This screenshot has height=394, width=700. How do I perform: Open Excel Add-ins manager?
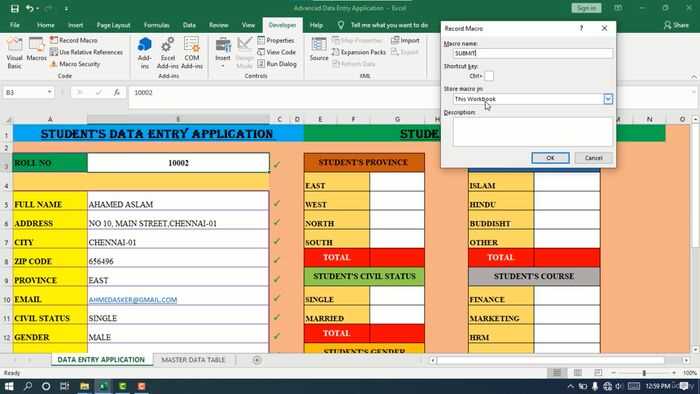coord(168,53)
